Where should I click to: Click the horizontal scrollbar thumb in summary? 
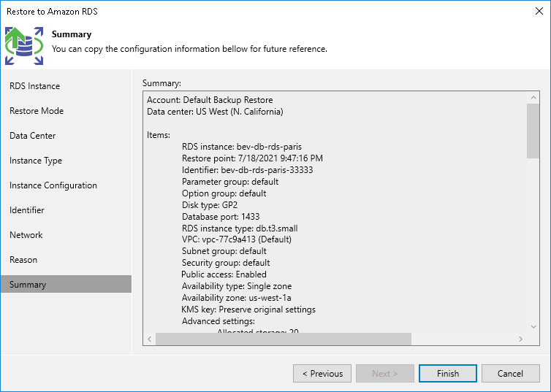tap(284, 339)
